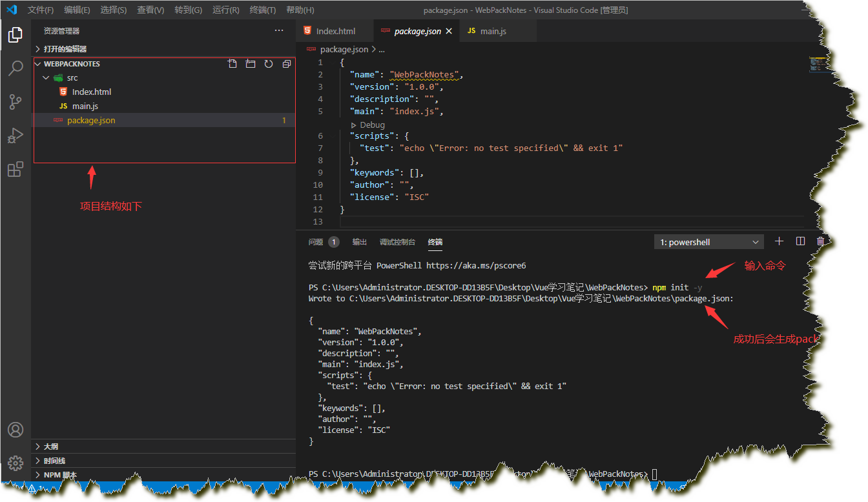Switch to the 输出 output panel tab

pos(360,242)
